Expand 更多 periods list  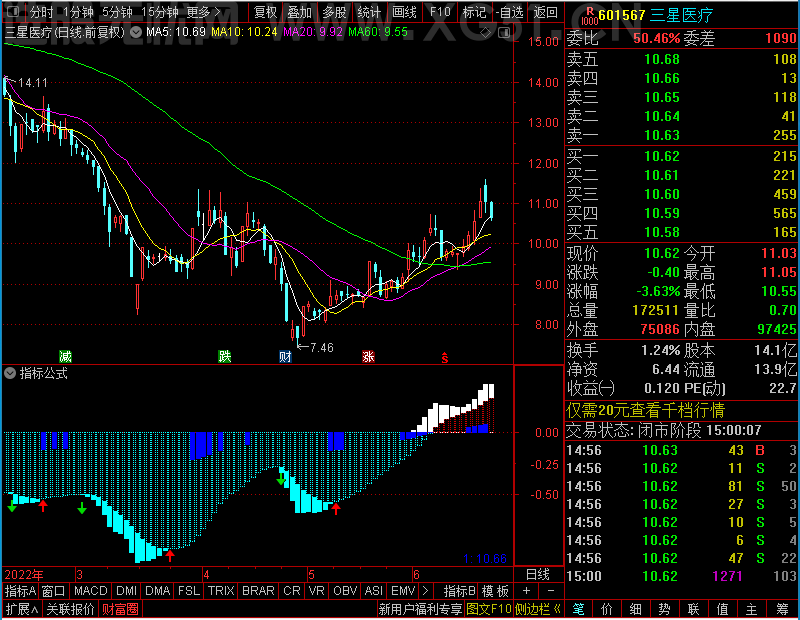(204, 12)
